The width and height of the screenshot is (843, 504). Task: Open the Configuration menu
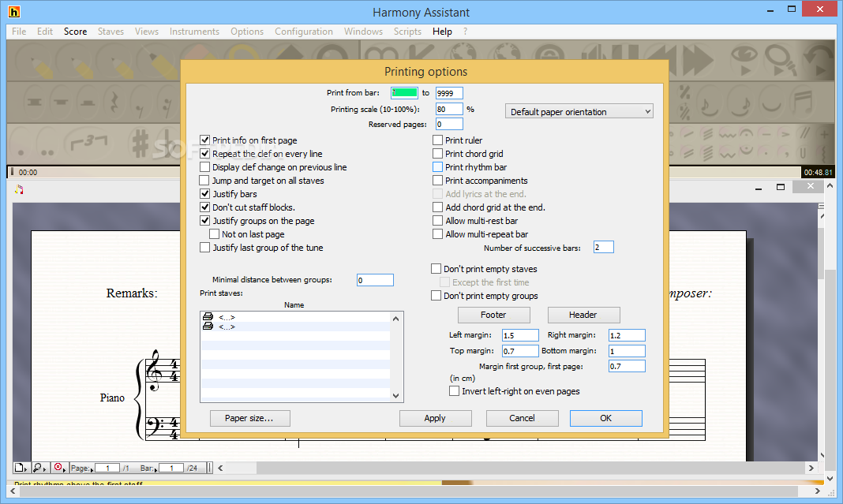(x=304, y=32)
